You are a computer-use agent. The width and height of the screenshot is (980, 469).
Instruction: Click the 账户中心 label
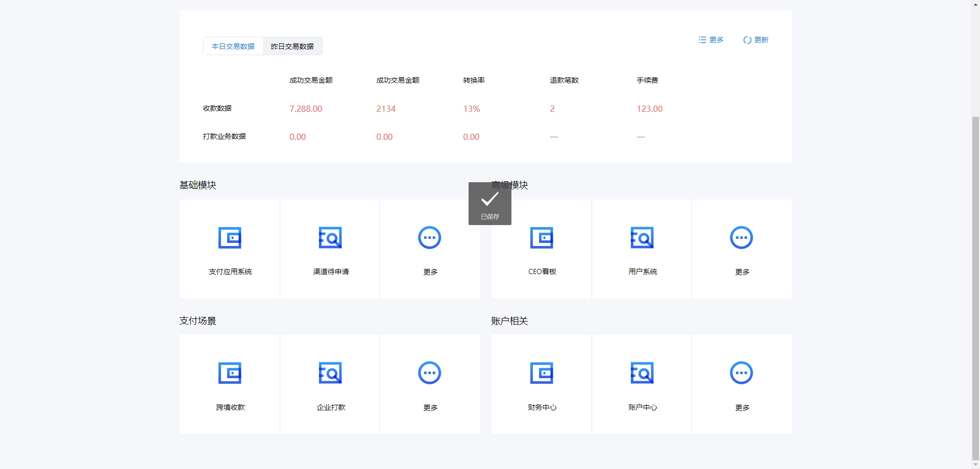pyautogui.click(x=643, y=407)
